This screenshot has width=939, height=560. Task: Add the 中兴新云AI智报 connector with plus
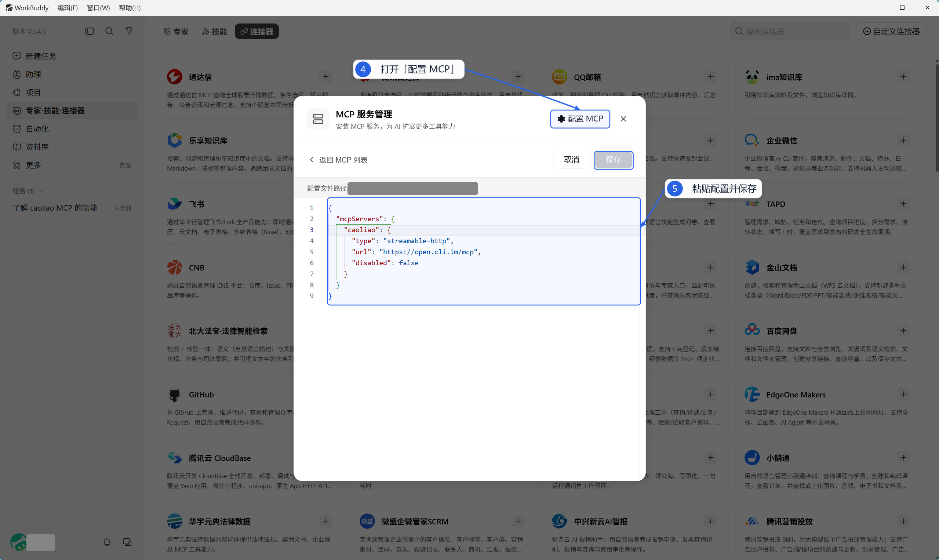pyautogui.click(x=711, y=521)
